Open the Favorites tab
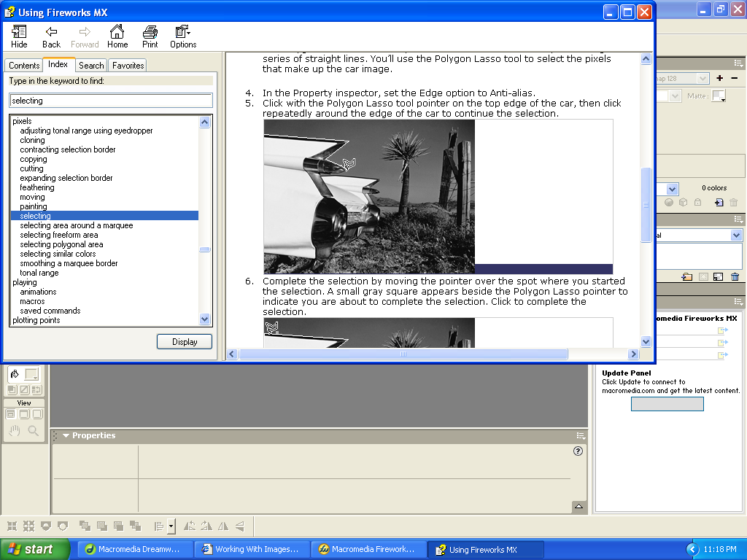This screenshot has height=560, width=747. tap(128, 66)
